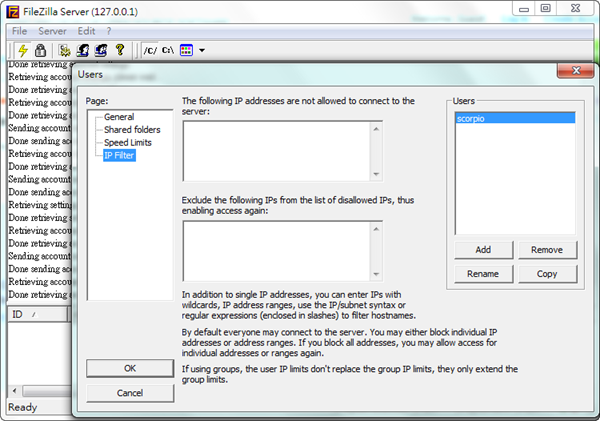
Task: Close the FileZilla Server window
Action: [576, 8]
